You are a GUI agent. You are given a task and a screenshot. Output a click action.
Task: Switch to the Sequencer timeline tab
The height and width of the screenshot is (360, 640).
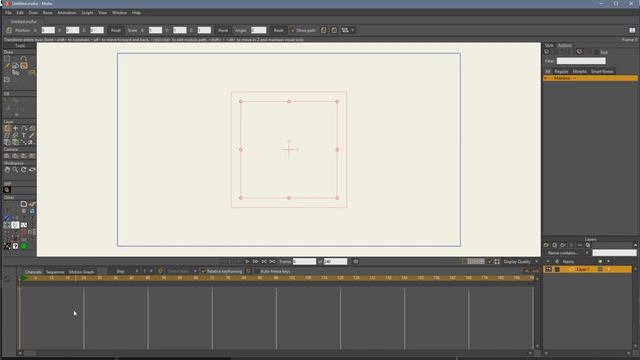click(55, 272)
